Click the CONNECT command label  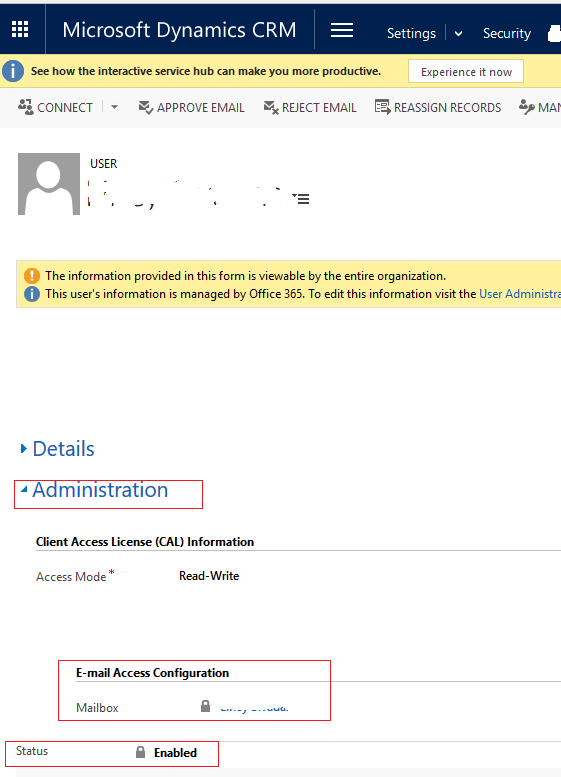[x=64, y=108]
